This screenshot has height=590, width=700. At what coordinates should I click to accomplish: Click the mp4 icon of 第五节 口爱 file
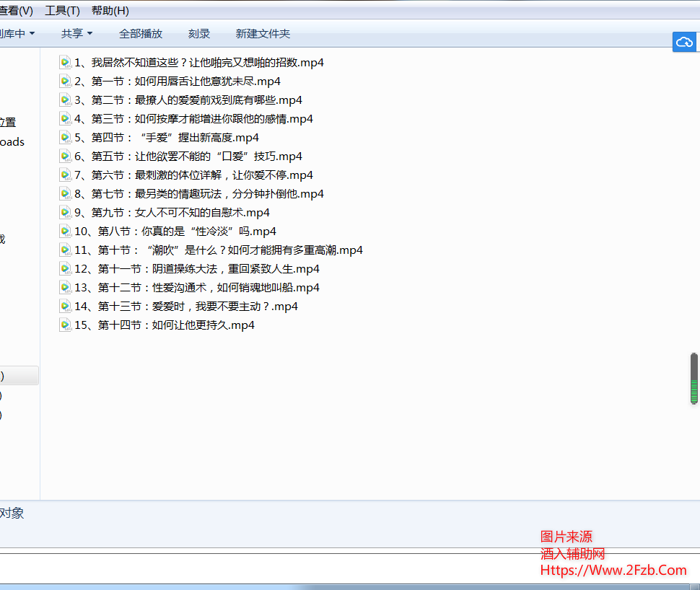coord(65,156)
